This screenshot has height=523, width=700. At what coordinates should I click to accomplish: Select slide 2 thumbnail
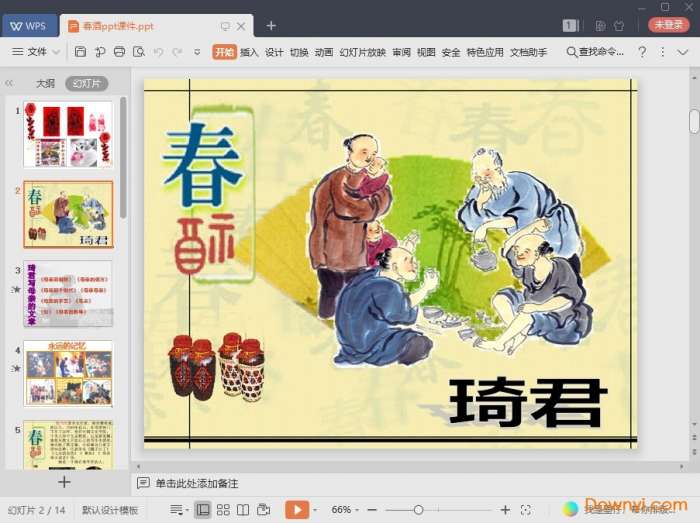(x=68, y=214)
